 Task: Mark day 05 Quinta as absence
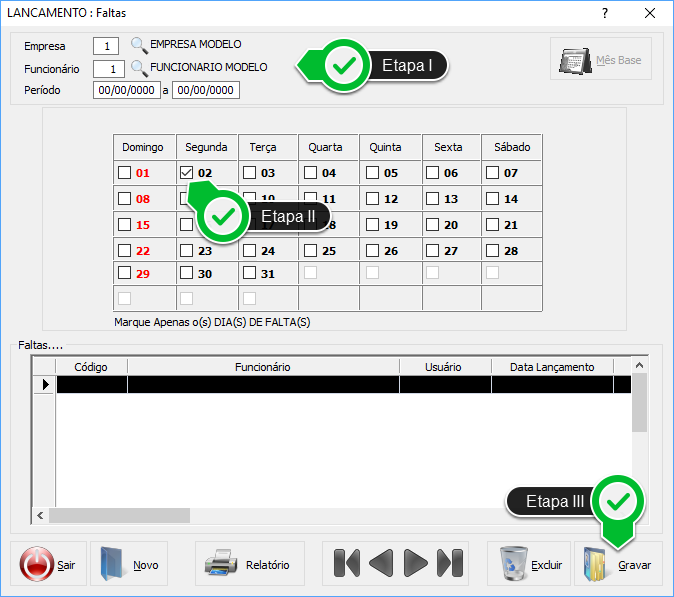point(372,172)
